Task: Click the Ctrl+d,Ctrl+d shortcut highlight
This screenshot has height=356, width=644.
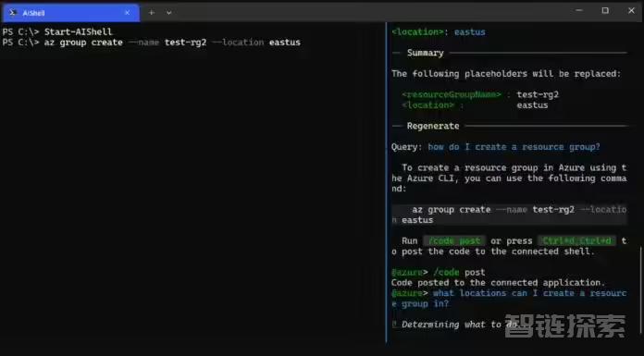Action: pos(576,240)
